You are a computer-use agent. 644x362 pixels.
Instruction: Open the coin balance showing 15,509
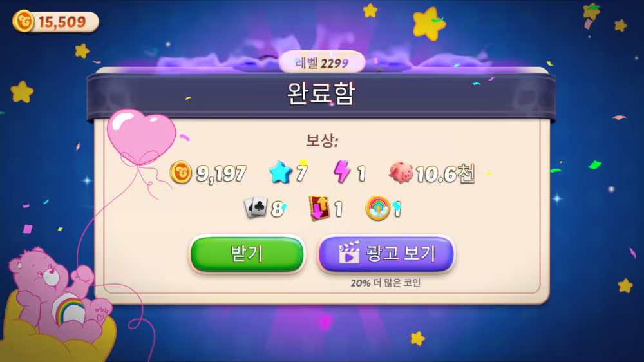tap(56, 21)
